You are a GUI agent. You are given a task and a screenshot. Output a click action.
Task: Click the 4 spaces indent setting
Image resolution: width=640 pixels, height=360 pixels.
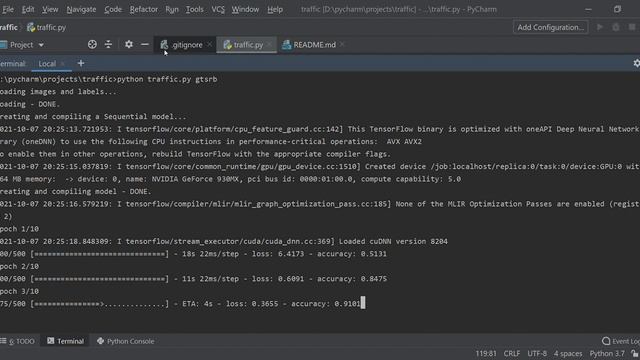click(568, 353)
